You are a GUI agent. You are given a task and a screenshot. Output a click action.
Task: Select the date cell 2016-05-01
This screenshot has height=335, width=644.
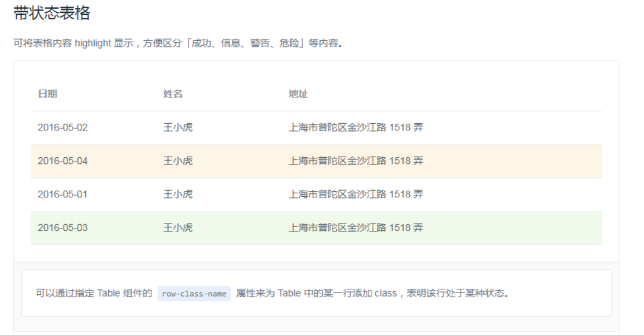pyautogui.click(x=63, y=194)
